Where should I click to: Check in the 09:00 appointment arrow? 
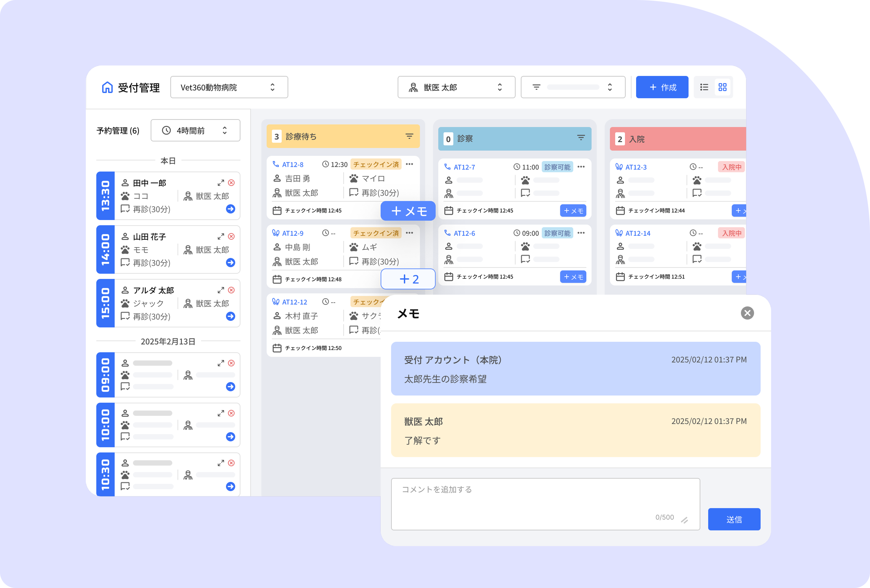pyautogui.click(x=231, y=386)
